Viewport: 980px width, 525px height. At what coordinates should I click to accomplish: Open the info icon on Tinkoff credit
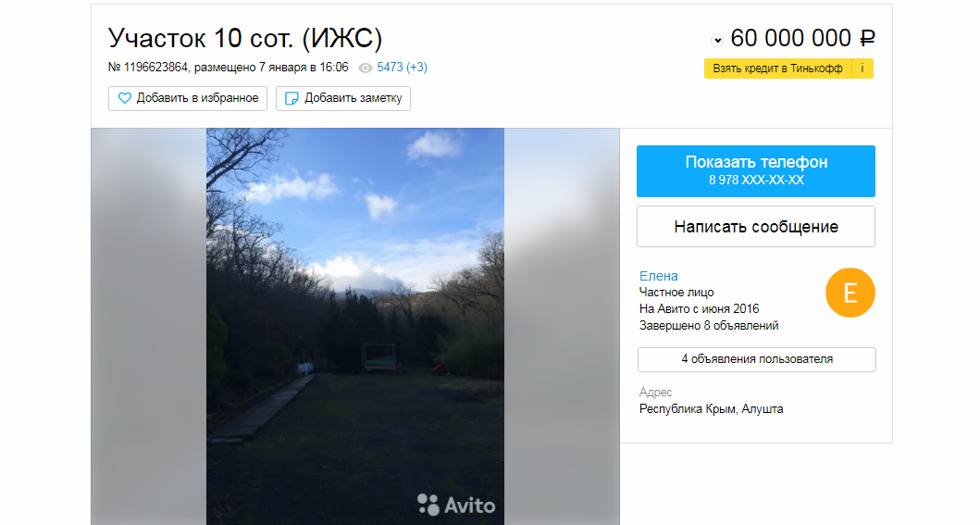pyautogui.click(x=862, y=69)
